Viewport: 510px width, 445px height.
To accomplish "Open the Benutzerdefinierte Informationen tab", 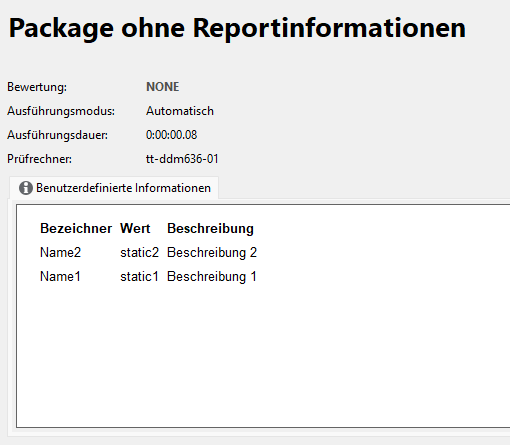I will 114,188.
